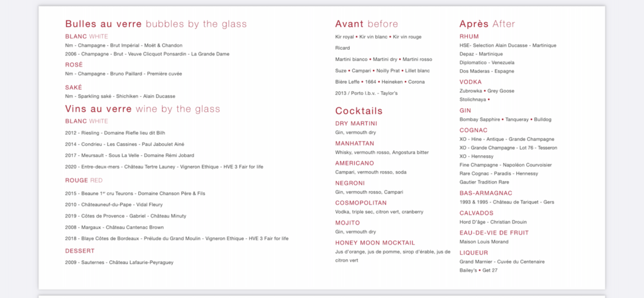This screenshot has height=298, width=644.
Task: Select the Porto l.b.v. Taylor's line
Action: [x=366, y=93]
